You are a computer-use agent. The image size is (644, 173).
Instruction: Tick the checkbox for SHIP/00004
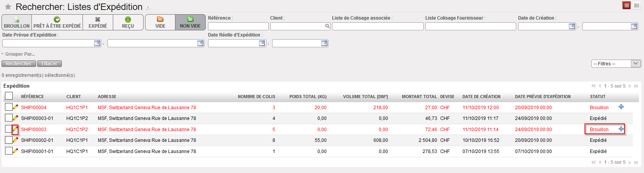pyautogui.click(x=9, y=107)
